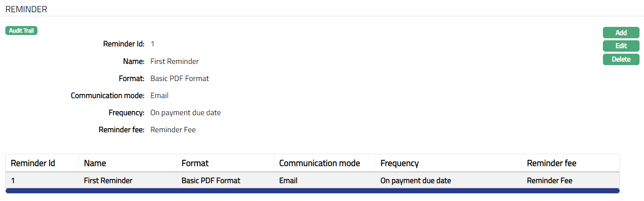This screenshot has height=201, width=644.
Task: Click the Communication mode column header
Action: pos(319,163)
